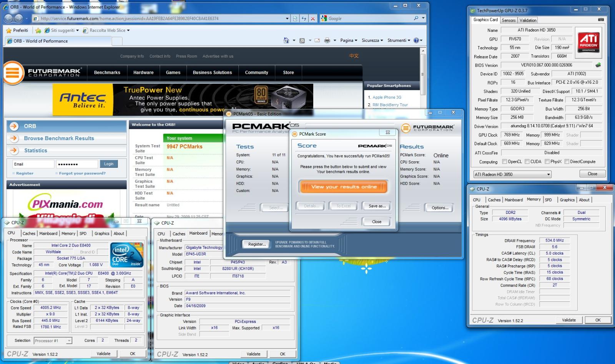Viewport: 615px width, 364px height.
Task: Open the Pagina menu dropdown
Action: (349, 40)
